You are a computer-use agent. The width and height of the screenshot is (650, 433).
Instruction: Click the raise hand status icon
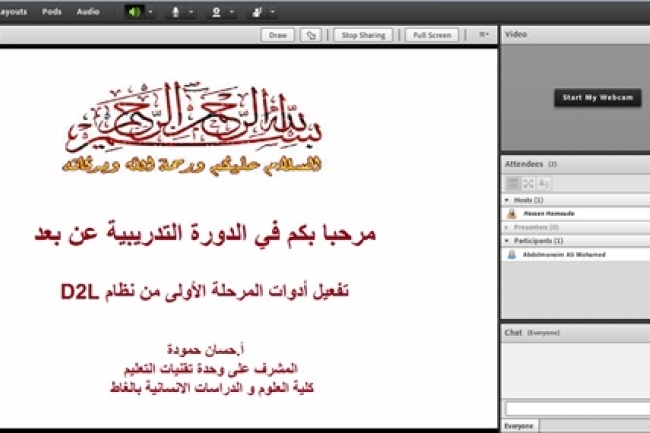(257, 12)
